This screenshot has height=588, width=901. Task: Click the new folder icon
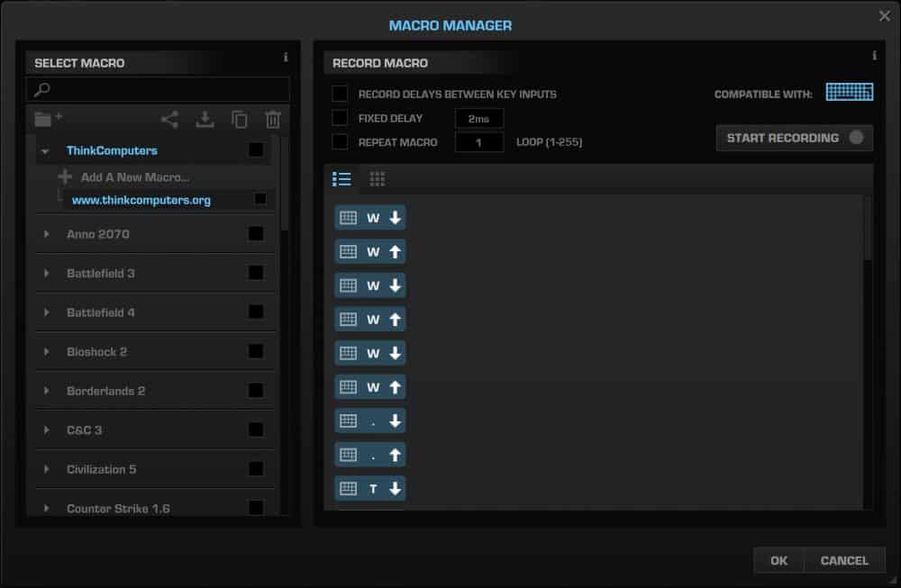[x=48, y=119]
